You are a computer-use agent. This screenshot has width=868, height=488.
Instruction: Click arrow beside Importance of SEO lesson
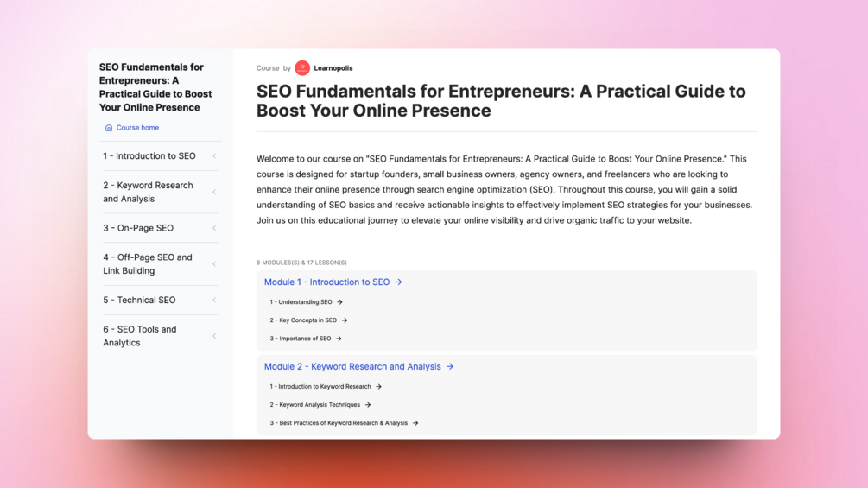(339, 339)
